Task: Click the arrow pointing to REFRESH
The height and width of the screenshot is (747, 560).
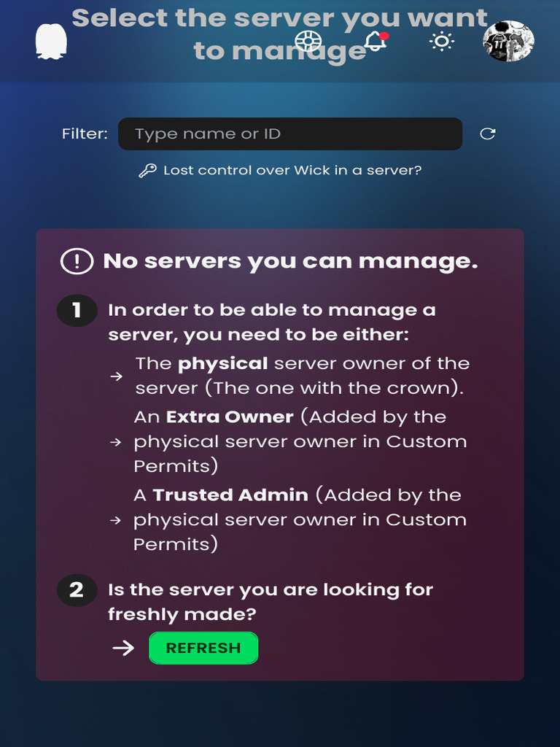Action: click(124, 648)
